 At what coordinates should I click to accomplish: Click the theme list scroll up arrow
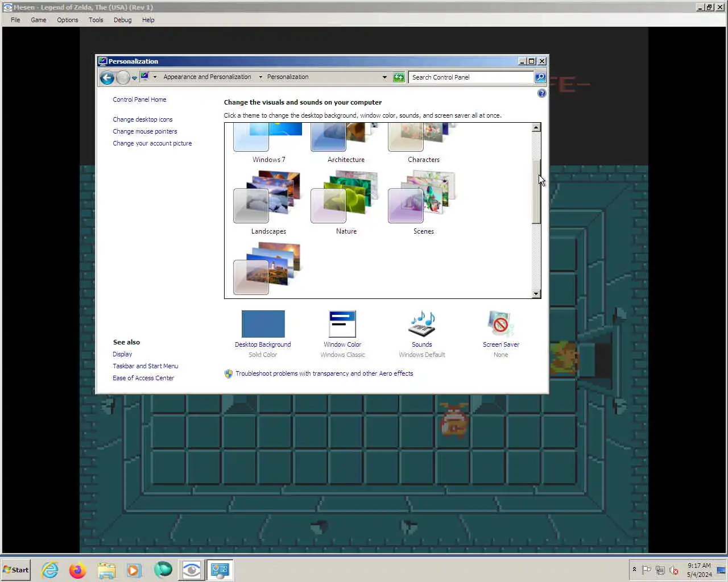(x=536, y=128)
